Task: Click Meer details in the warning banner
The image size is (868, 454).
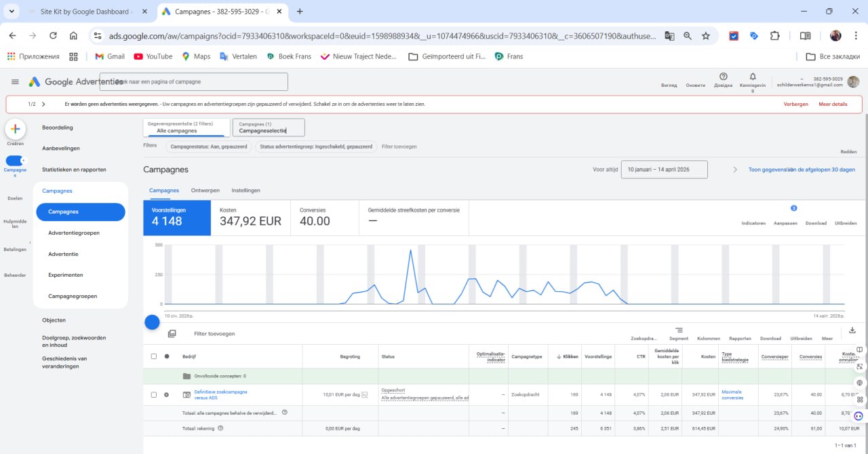Action: tap(833, 103)
